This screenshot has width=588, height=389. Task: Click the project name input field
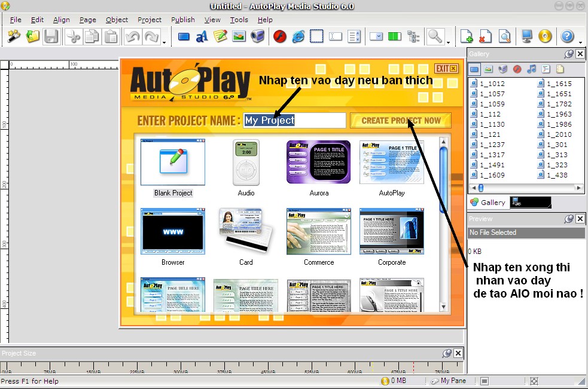pos(294,120)
